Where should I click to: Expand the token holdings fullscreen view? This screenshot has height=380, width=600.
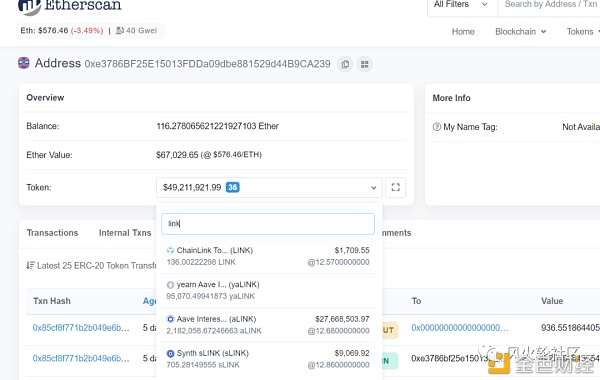point(396,187)
